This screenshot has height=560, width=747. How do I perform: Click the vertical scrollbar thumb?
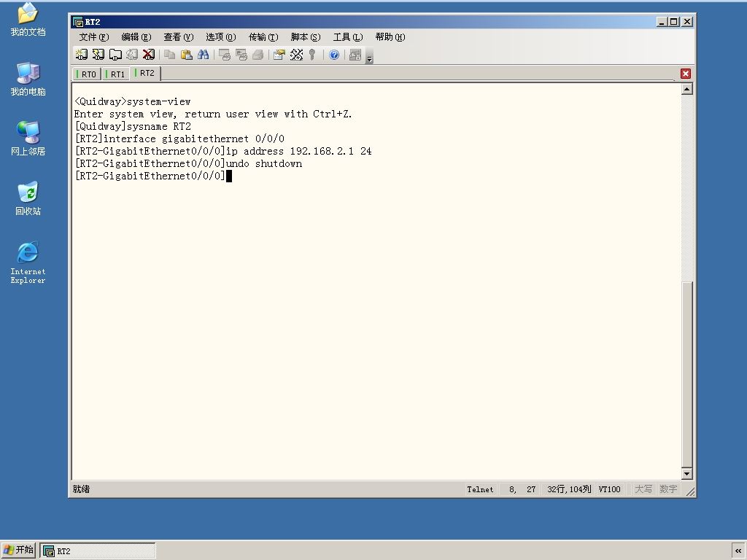[x=687, y=374]
